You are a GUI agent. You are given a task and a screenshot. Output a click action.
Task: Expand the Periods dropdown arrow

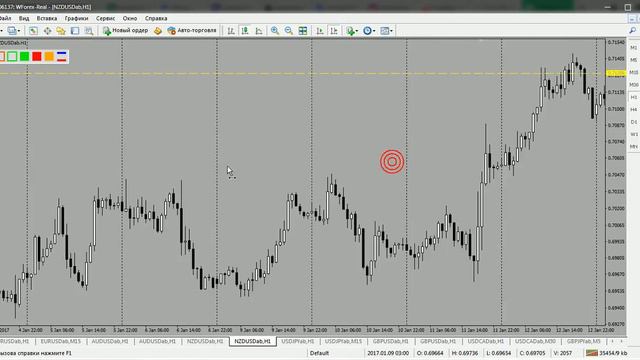[x=374, y=31]
